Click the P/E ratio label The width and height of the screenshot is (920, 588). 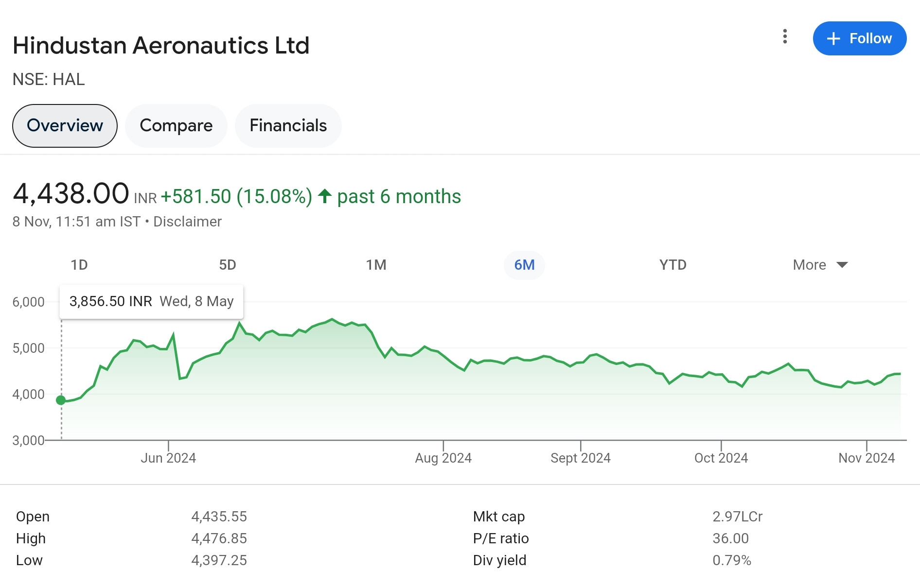(x=501, y=538)
